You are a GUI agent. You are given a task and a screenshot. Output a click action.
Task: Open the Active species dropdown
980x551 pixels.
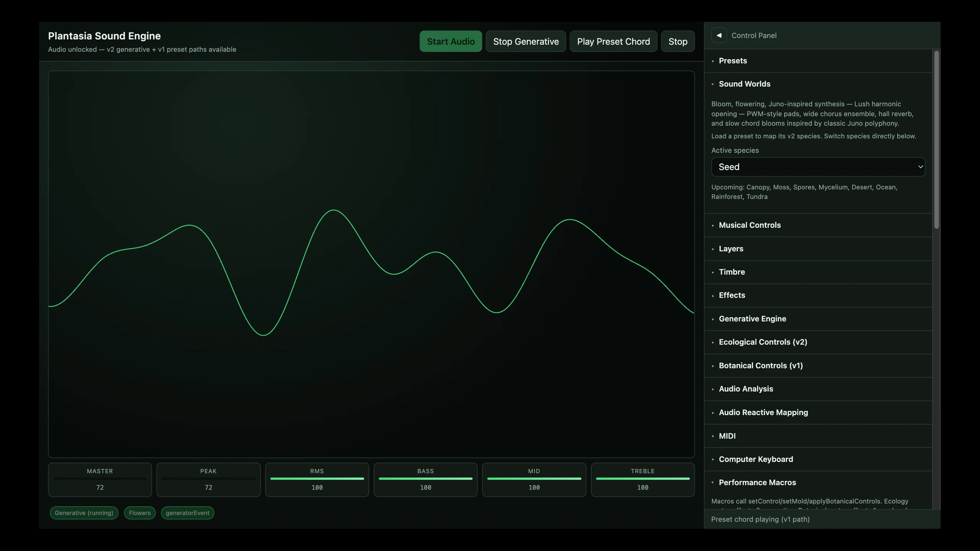tap(818, 167)
